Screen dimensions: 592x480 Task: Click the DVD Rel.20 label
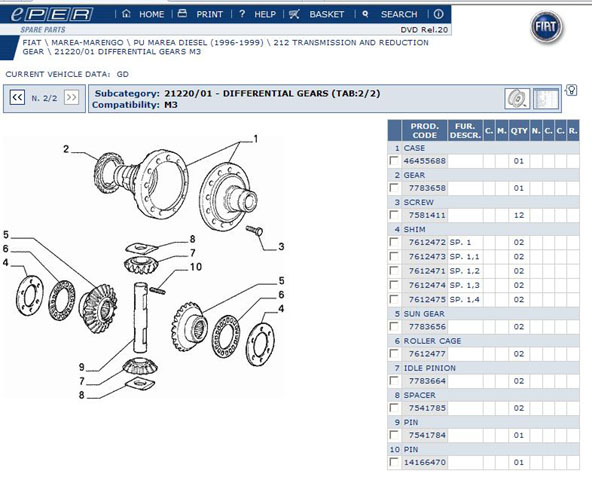424,30
